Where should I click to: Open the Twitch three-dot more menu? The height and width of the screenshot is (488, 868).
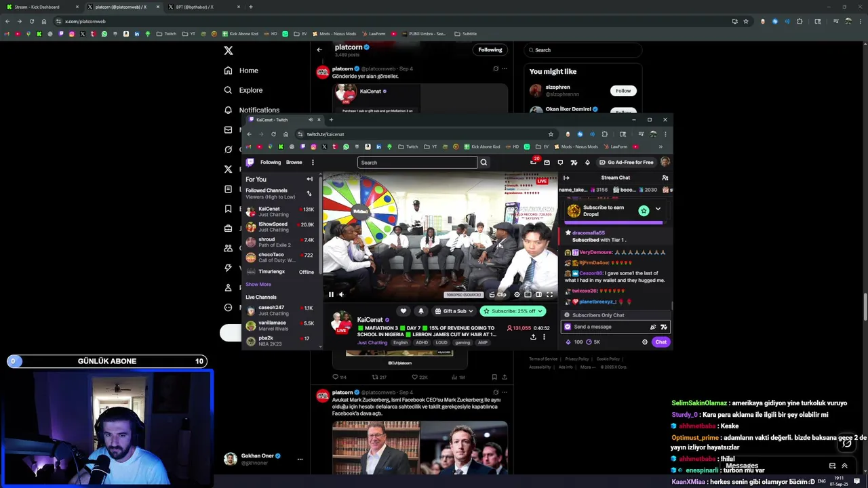point(313,163)
